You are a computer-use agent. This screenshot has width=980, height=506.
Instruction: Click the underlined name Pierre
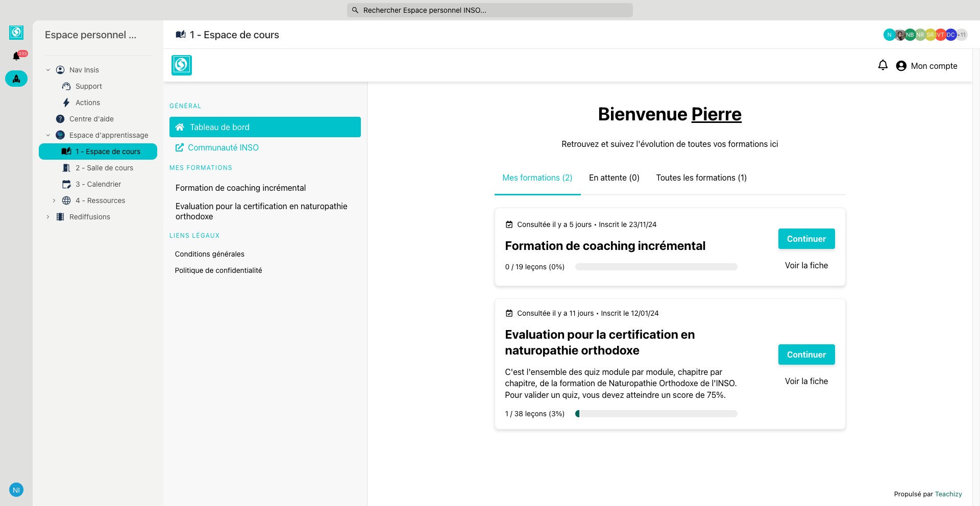[x=716, y=114]
